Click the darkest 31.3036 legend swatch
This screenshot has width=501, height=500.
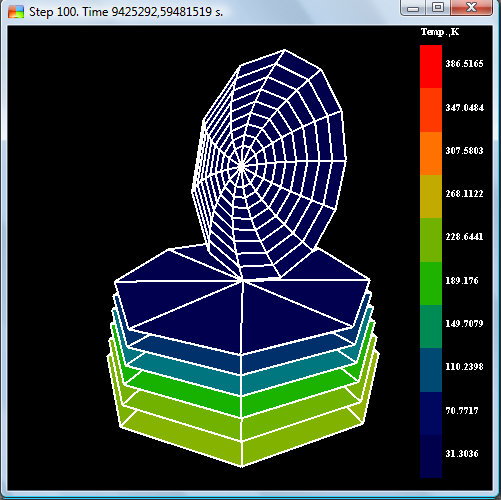pos(431,456)
